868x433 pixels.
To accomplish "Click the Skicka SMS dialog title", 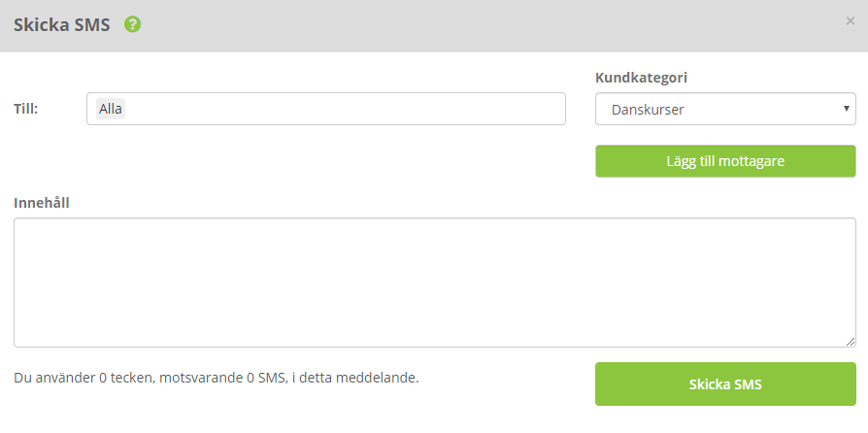I will click(x=62, y=25).
